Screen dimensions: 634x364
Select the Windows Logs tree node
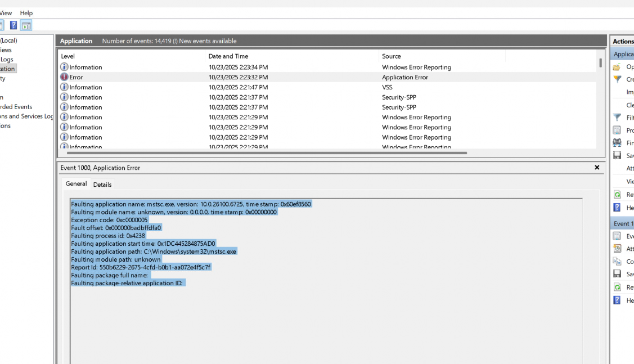(x=7, y=60)
